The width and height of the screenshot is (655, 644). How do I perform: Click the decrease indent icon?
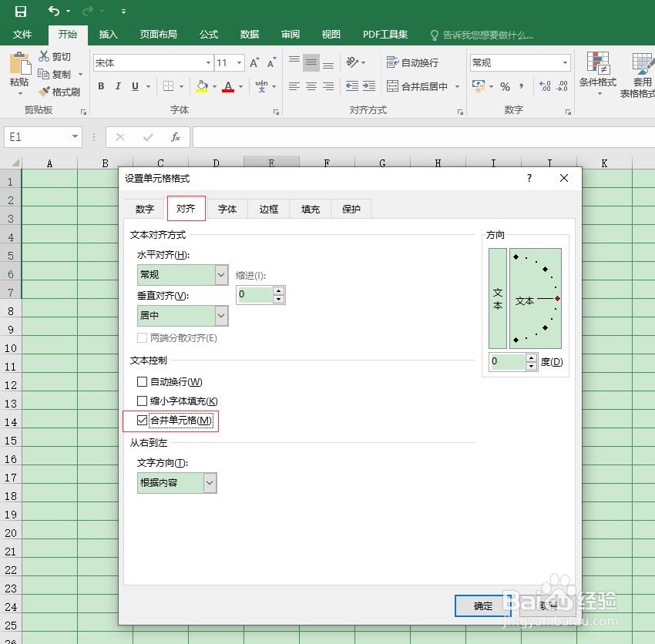click(x=352, y=86)
